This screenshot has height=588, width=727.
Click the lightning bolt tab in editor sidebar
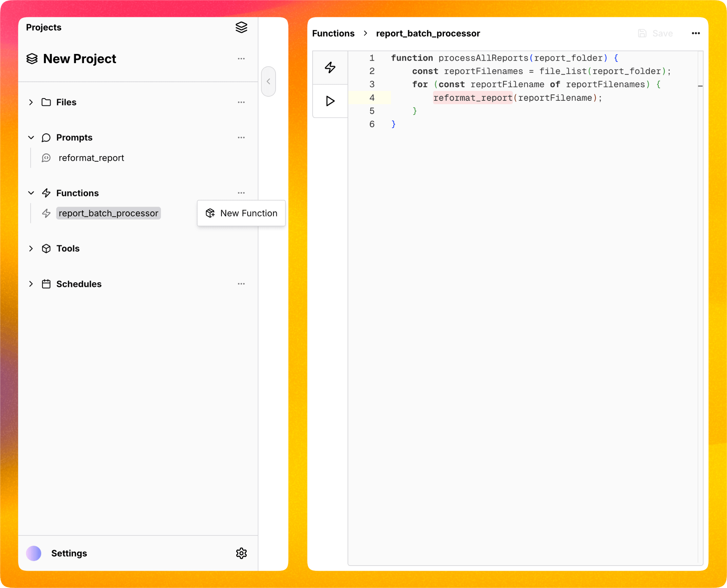click(330, 68)
